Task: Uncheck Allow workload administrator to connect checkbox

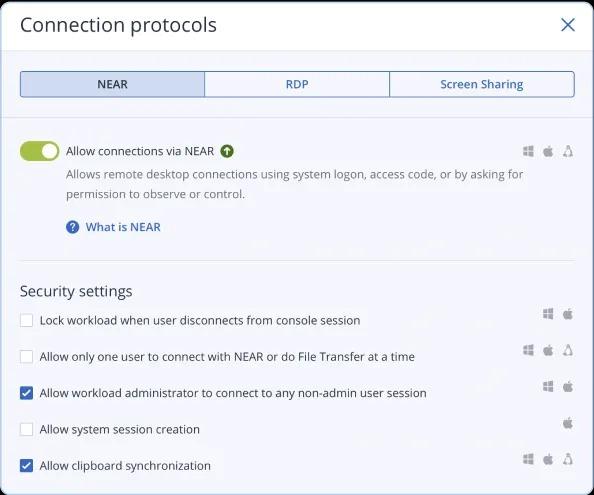Action: click(x=27, y=393)
